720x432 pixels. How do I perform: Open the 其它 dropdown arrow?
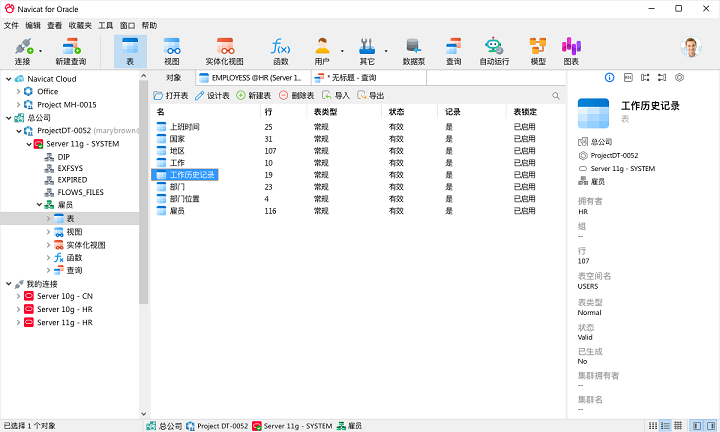coord(386,51)
